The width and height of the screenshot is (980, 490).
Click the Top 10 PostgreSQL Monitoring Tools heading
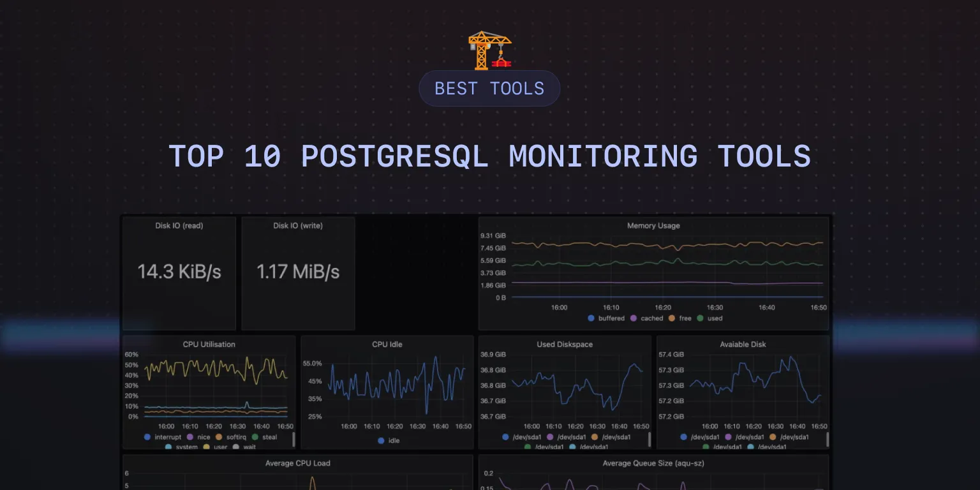click(x=489, y=156)
